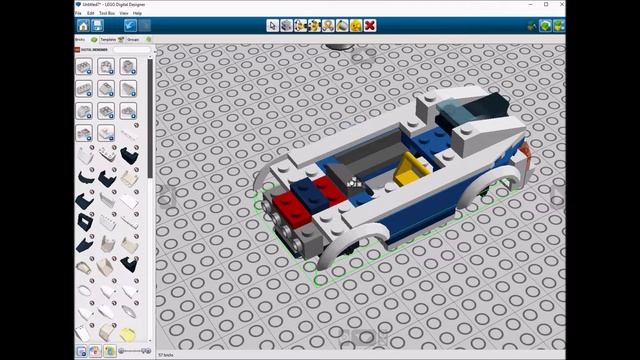
Task: Select the Hide tool with yellow head
Action: click(x=356, y=26)
